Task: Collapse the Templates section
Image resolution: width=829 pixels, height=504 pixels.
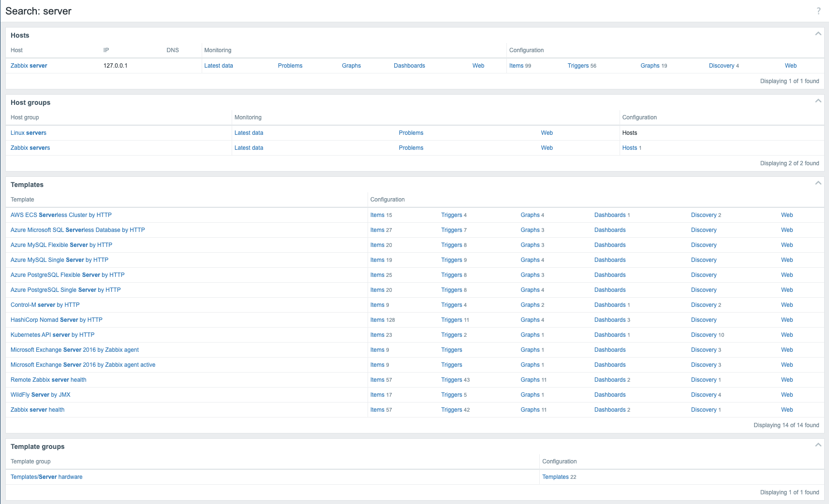Action: [x=818, y=183]
